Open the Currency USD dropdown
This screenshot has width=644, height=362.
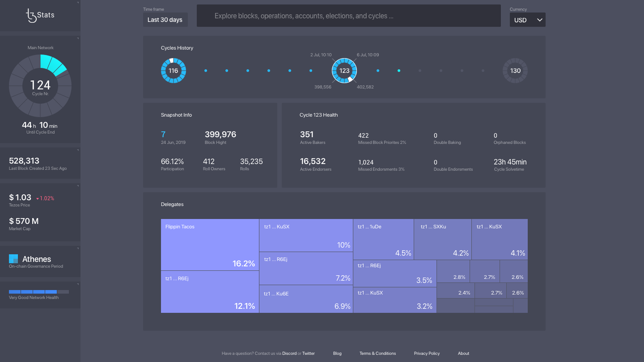[528, 20]
